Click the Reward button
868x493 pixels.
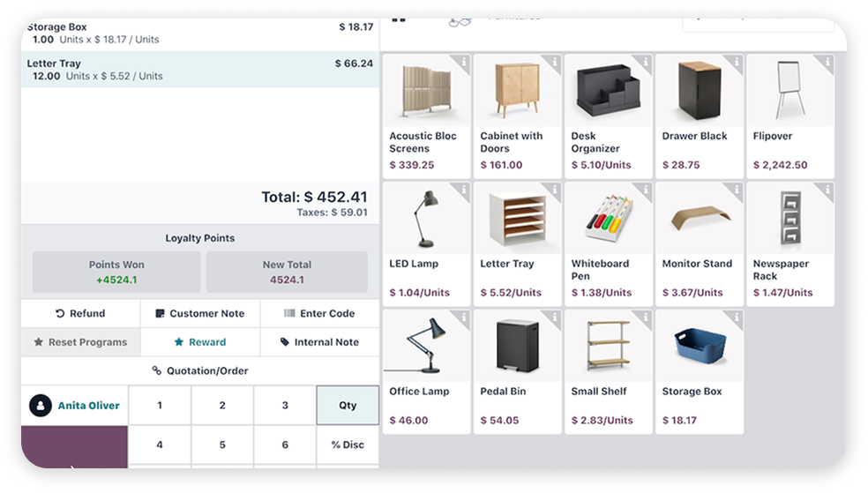click(199, 342)
